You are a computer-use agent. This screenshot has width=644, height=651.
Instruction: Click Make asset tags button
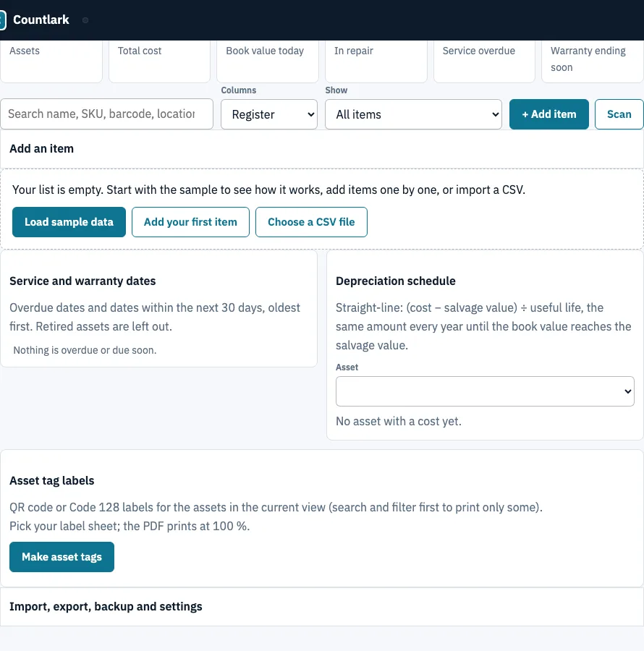62,557
